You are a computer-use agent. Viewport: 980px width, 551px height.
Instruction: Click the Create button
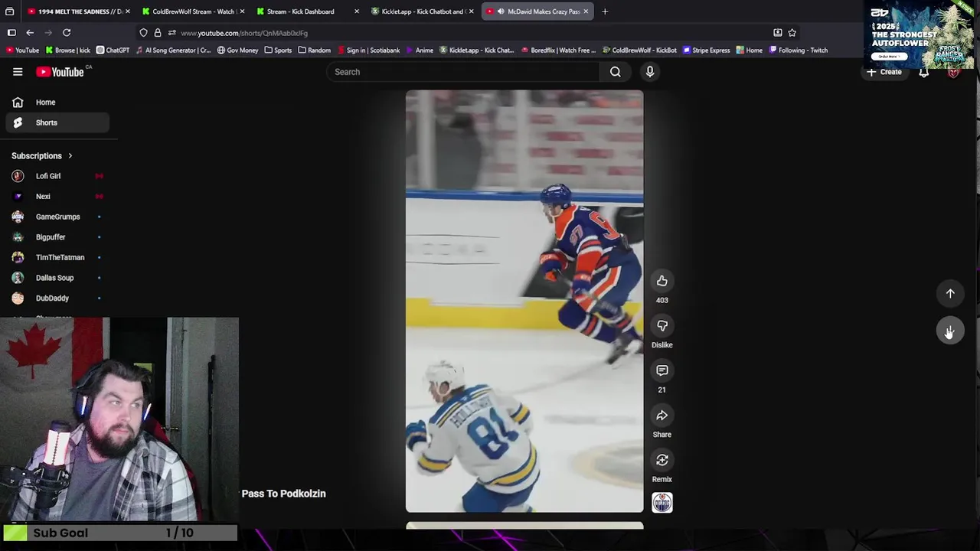click(884, 72)
